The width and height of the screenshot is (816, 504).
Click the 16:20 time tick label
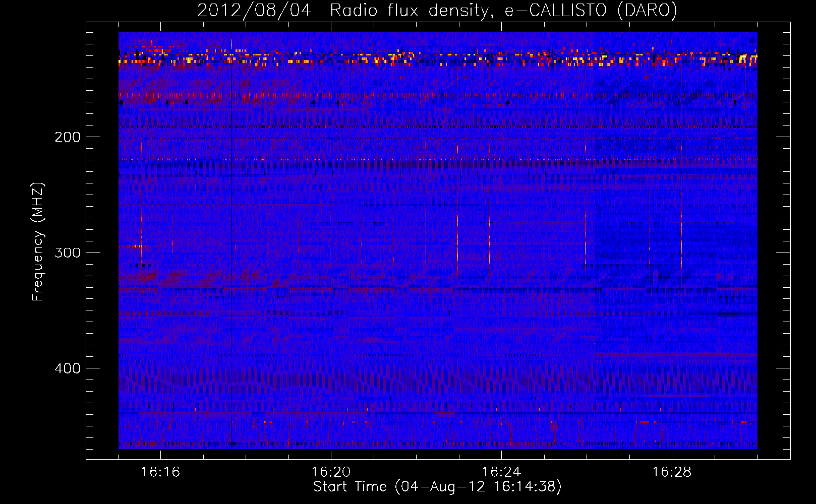coord(331,472)
